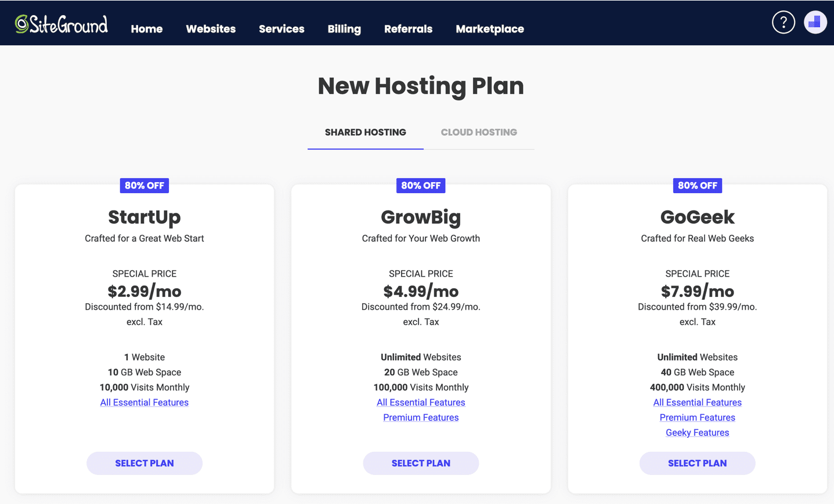Open the Billing menu
This screenshot has height=504, width=834.
coord(344,29)
